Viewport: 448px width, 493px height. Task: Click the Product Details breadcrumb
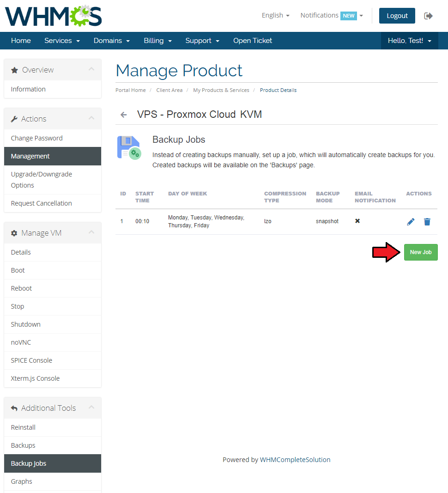click(278, 90)
